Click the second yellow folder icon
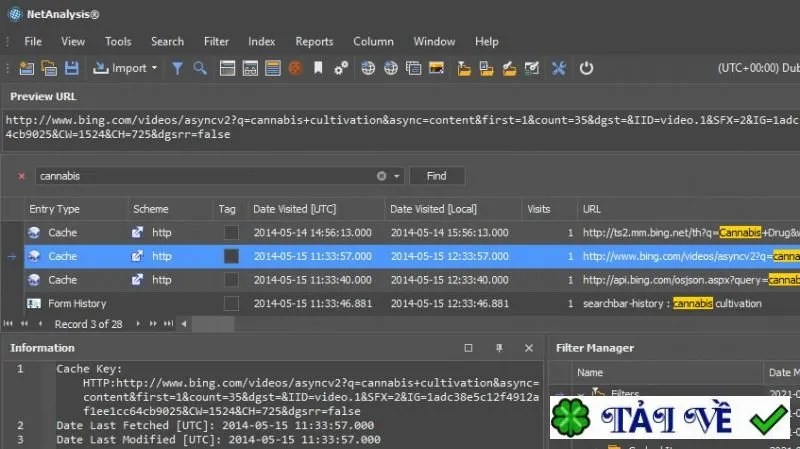 pyautogui.click(x=486, y=68)
